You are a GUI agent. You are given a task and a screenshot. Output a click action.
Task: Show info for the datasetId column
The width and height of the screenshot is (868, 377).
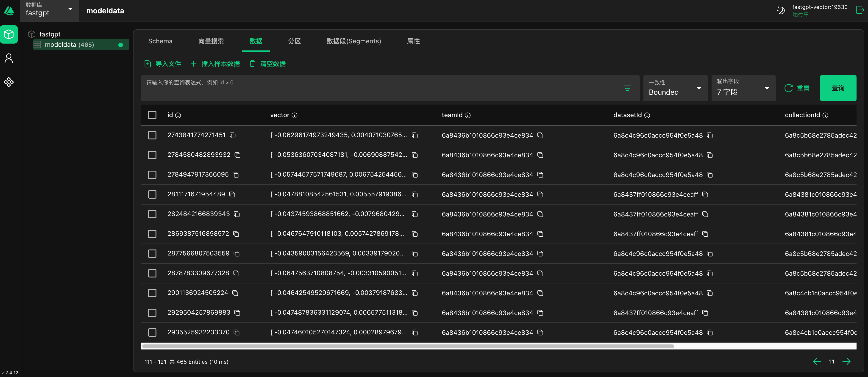647,115
